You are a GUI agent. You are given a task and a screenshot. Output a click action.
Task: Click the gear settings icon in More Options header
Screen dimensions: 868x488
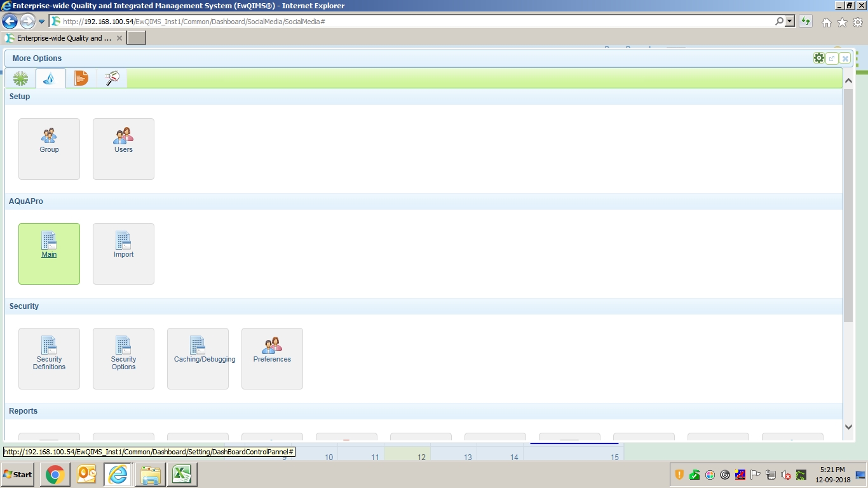(819, 58)
